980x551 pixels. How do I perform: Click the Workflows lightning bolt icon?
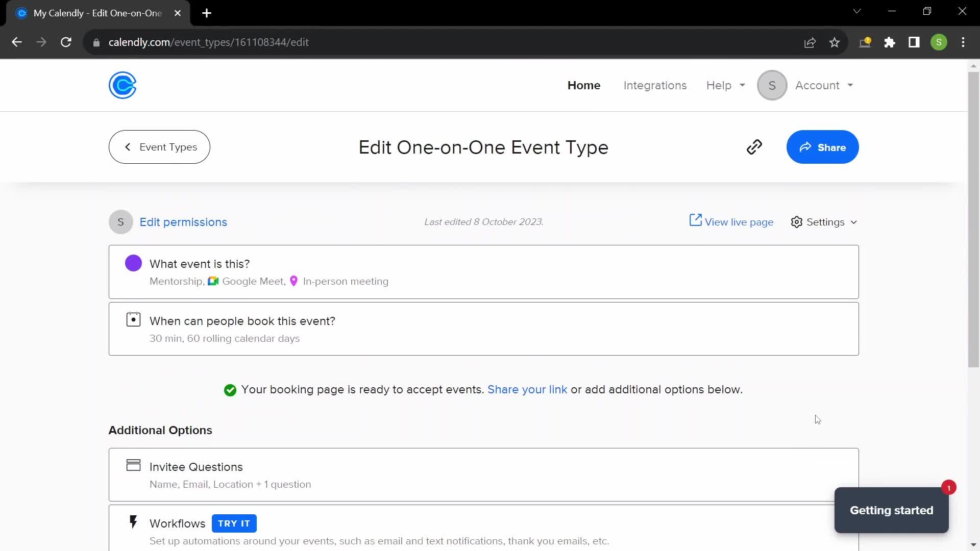(x=133, y=522)
